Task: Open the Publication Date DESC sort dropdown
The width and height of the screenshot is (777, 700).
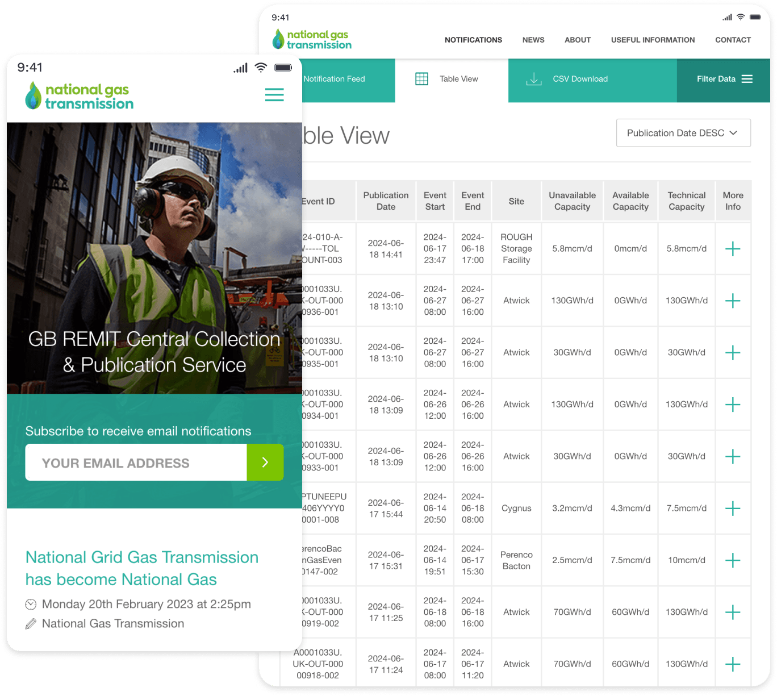Action: tap(683, 133)
